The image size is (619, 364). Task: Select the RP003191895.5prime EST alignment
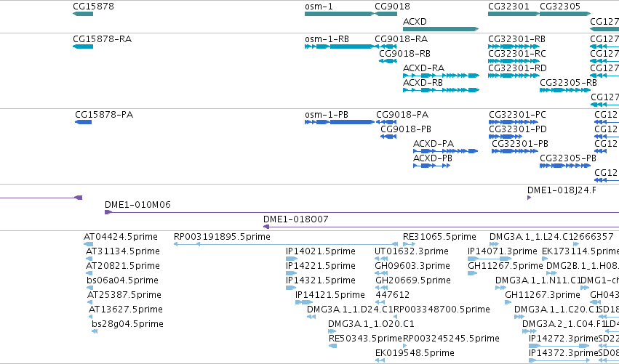point(286,244)
